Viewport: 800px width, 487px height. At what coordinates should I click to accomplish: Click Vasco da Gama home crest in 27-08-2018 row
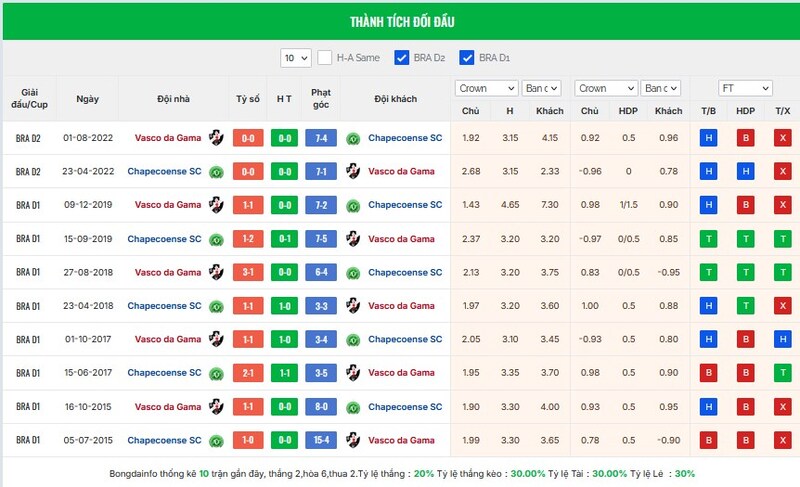point(216,272)
